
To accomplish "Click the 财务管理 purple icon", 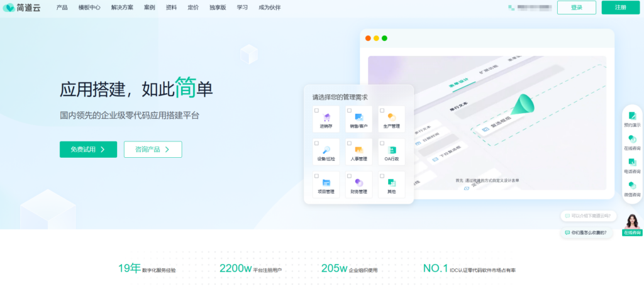I will pyautogui.click(x=358, y=182).
